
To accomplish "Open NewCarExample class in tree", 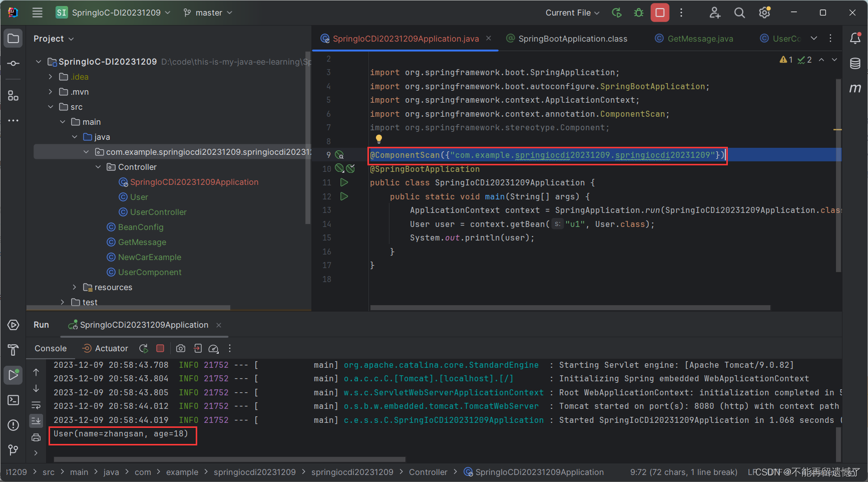I will click(150, 257).
